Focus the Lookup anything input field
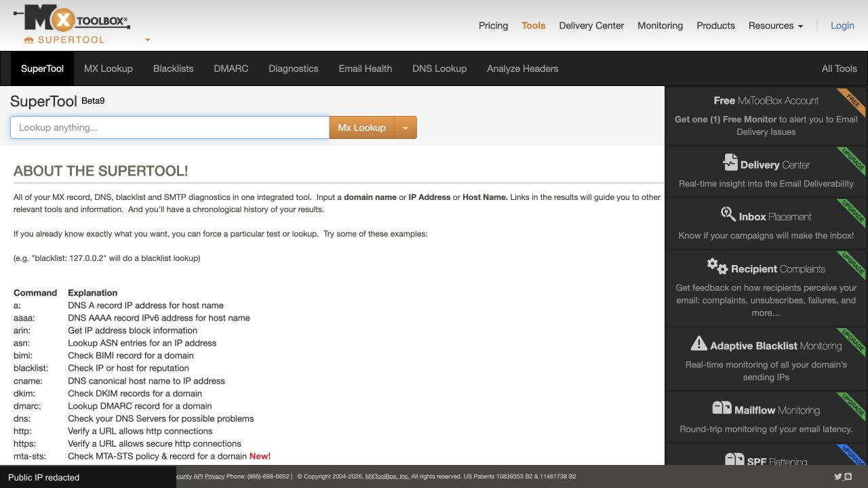 tap(170, 127)
